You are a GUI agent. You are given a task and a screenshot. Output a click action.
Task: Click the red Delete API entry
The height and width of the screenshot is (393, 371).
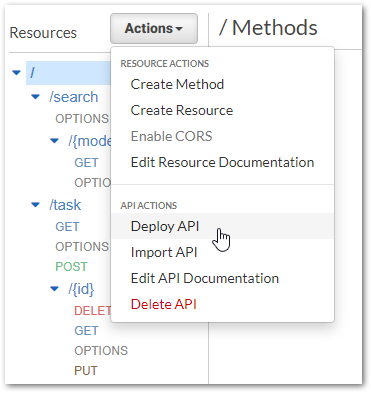164,304
